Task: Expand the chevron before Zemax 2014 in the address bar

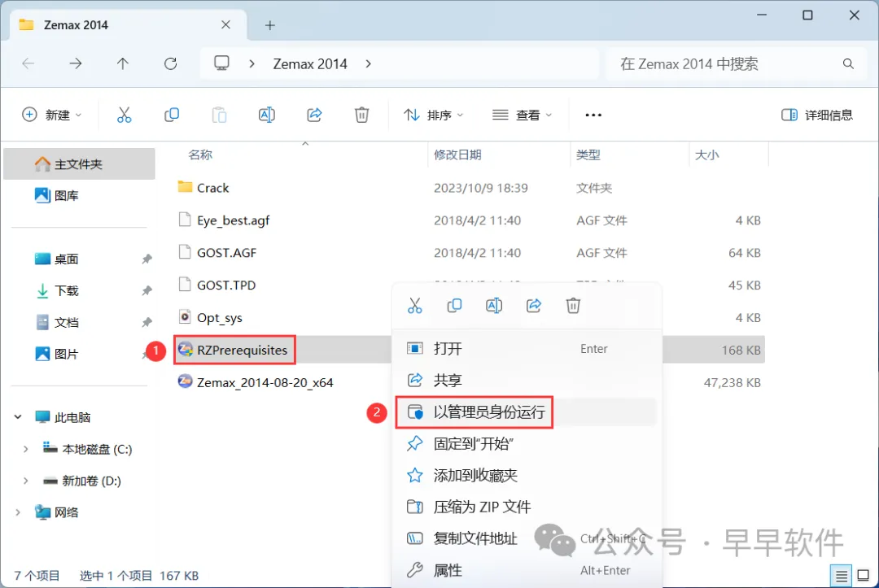Action: click(x=252, y=63)
